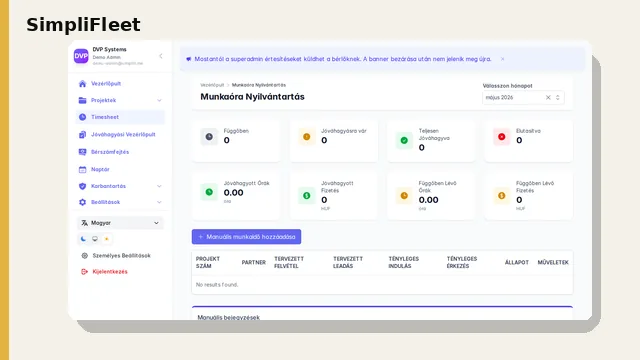
Task: Click the Naptár calendar icon
Action: tap(82, 169)
